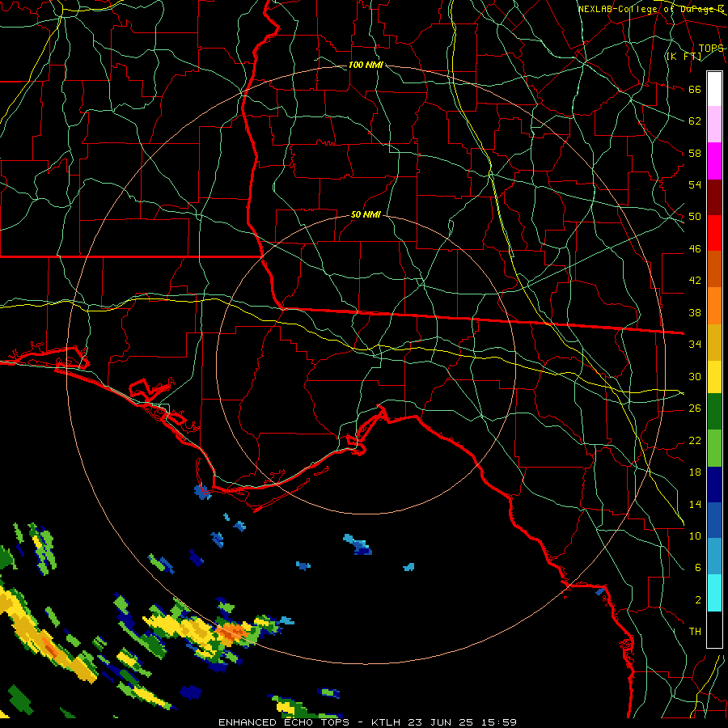
Task: Pick the dark orange 46 kft legend swatch
Action: coord(714,269)
